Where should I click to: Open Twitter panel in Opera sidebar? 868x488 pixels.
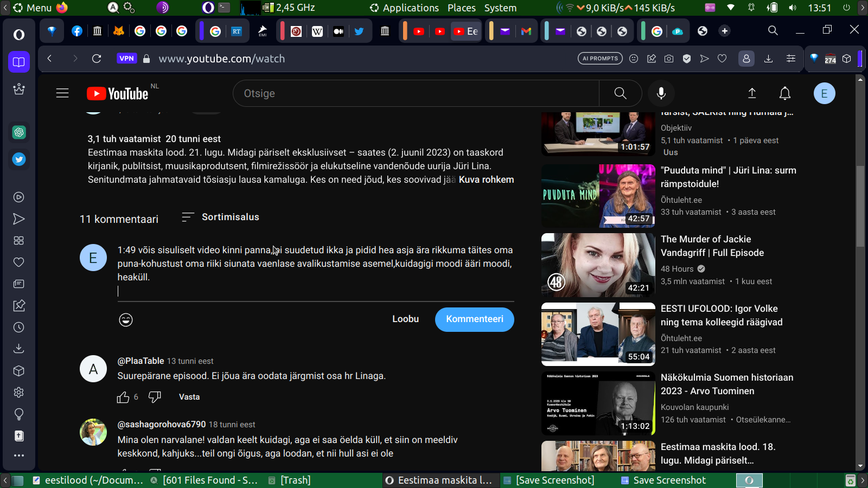19,159
